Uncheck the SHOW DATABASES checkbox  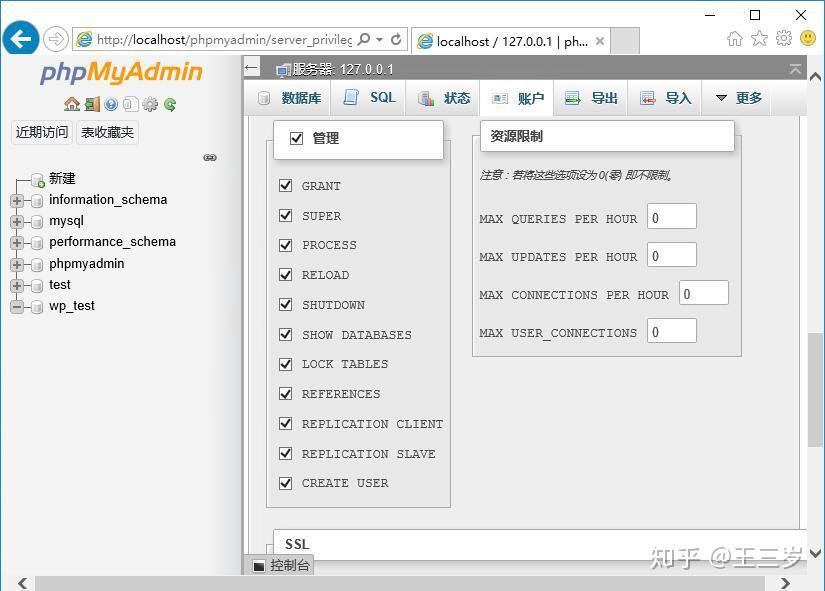pyautogui.click(x=286, y=335)
